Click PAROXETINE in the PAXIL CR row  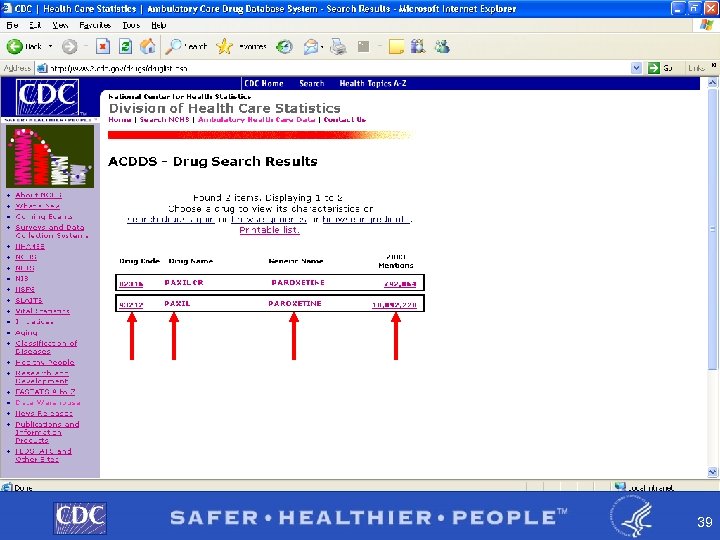click(298, 282)
